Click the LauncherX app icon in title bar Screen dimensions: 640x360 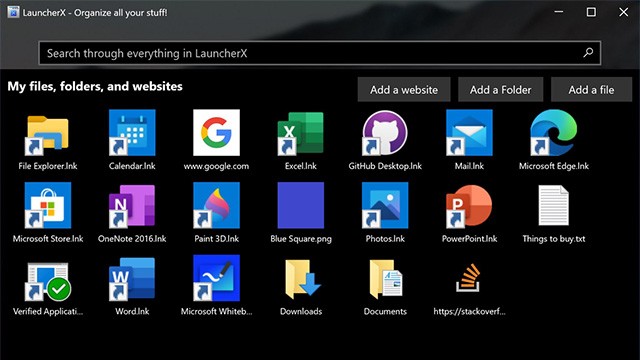tap(13, 12)
